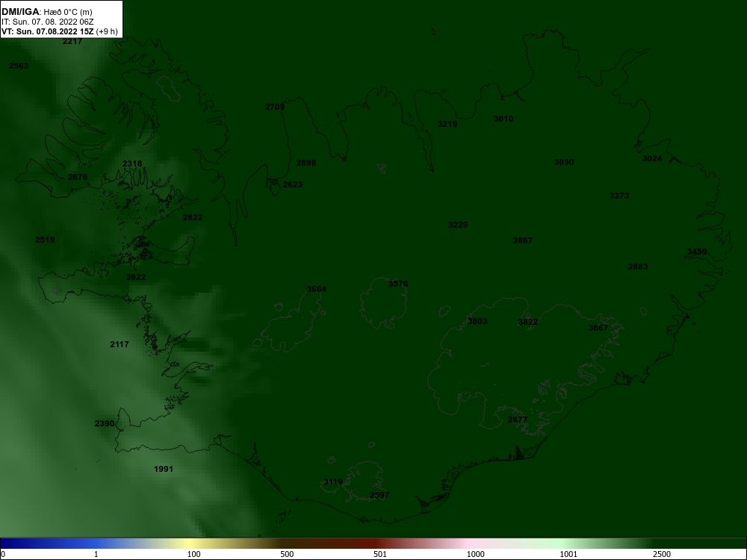This screenshot has width=747, height=560.
Task: Click the map value 2117
Action: [120, 344]
